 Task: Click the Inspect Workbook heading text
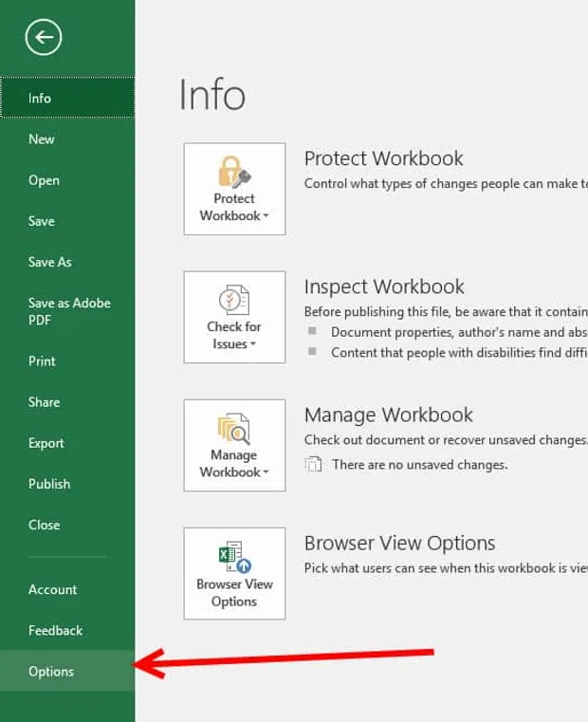(x=384, y=287)
